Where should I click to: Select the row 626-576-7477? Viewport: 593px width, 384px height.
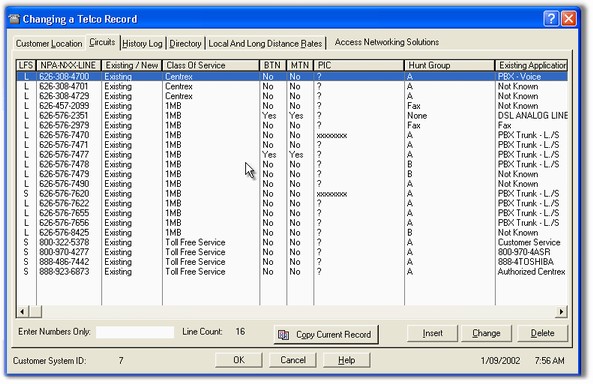coord(292,154)
